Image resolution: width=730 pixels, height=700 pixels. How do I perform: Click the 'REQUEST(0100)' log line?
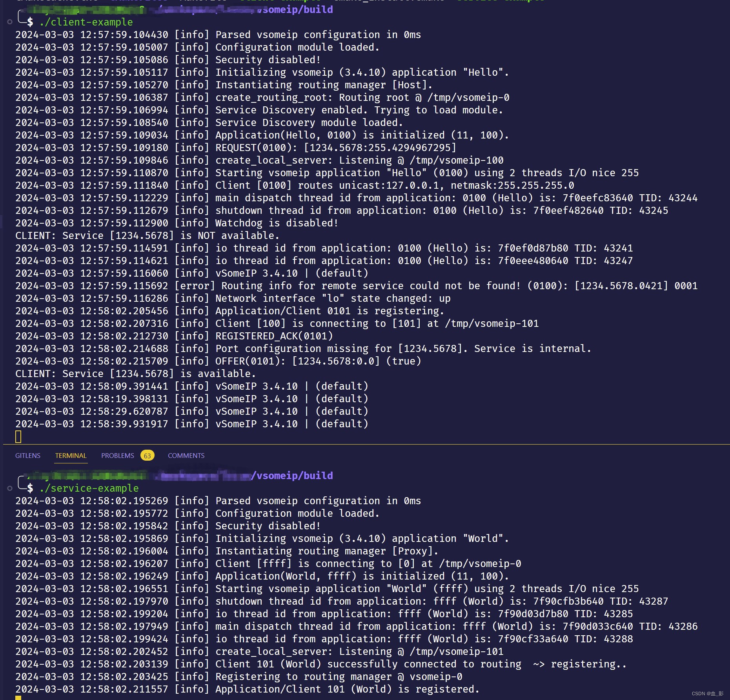[236, 148]
